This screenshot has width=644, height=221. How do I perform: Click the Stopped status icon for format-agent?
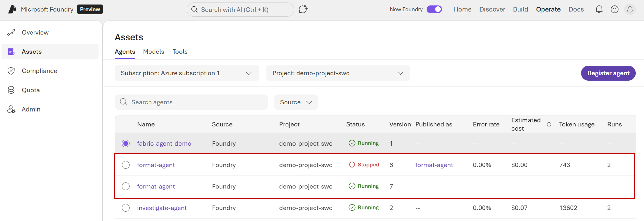point(352,165)
